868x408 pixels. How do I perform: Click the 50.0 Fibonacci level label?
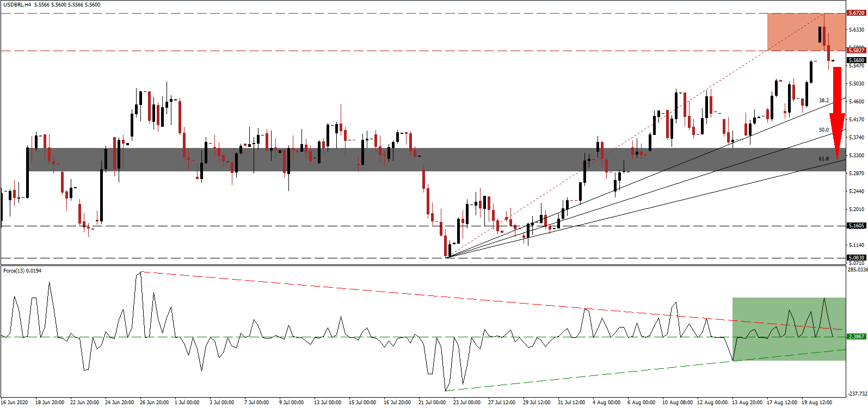click(824, 130)
